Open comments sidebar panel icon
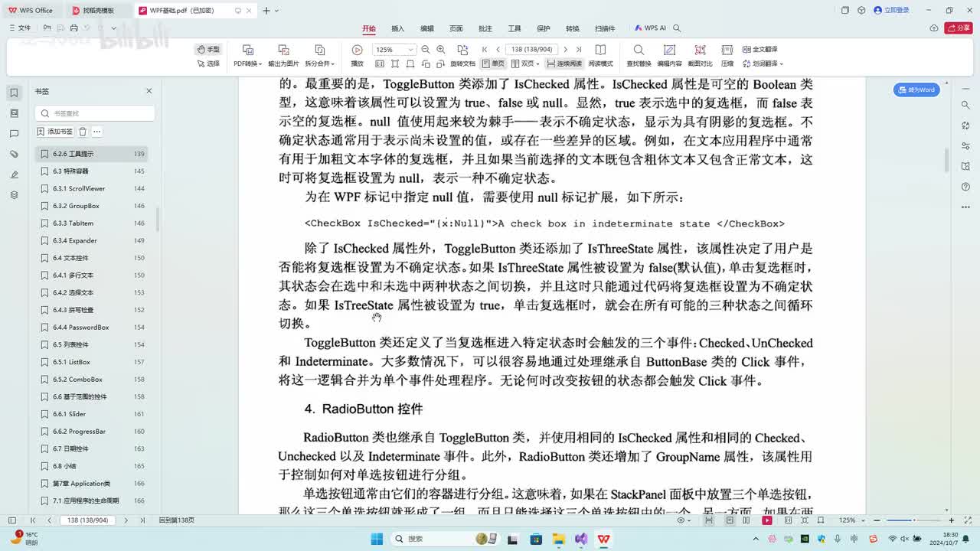 14,134
